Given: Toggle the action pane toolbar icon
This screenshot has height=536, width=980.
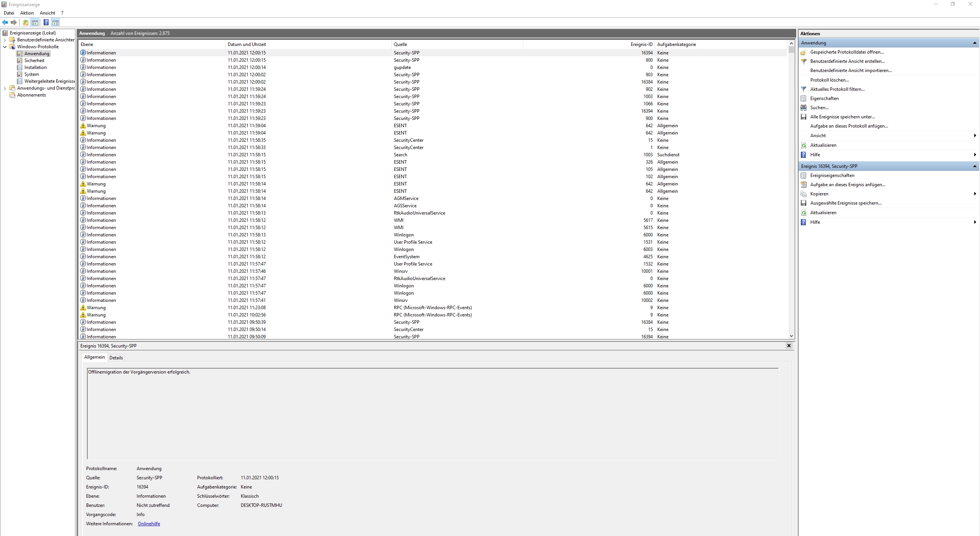Looking at the screenshot, I should [56, 22].
